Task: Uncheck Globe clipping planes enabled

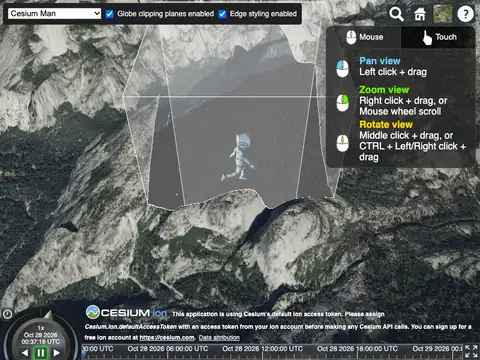Action: coord(109,14)
